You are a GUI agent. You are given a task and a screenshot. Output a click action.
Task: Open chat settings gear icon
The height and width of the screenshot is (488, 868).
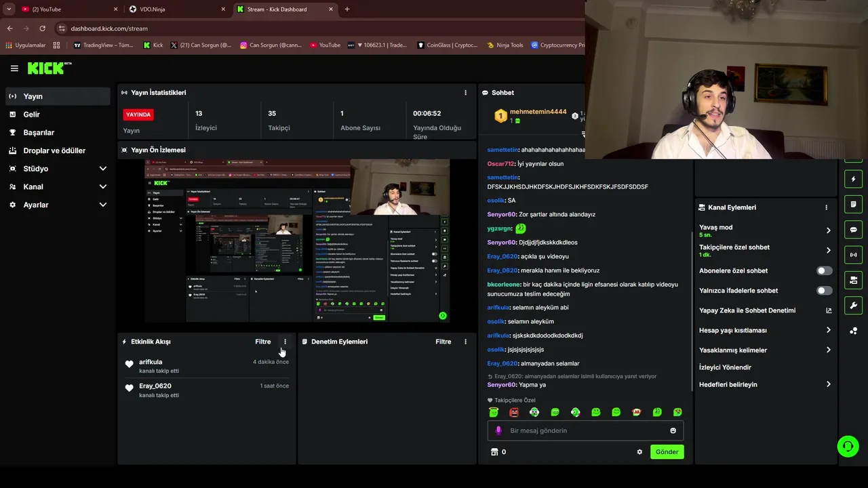(639, 452)
